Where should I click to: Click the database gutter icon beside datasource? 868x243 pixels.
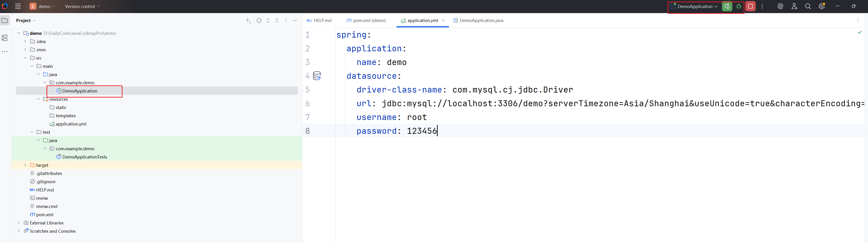tap(317, 76)
